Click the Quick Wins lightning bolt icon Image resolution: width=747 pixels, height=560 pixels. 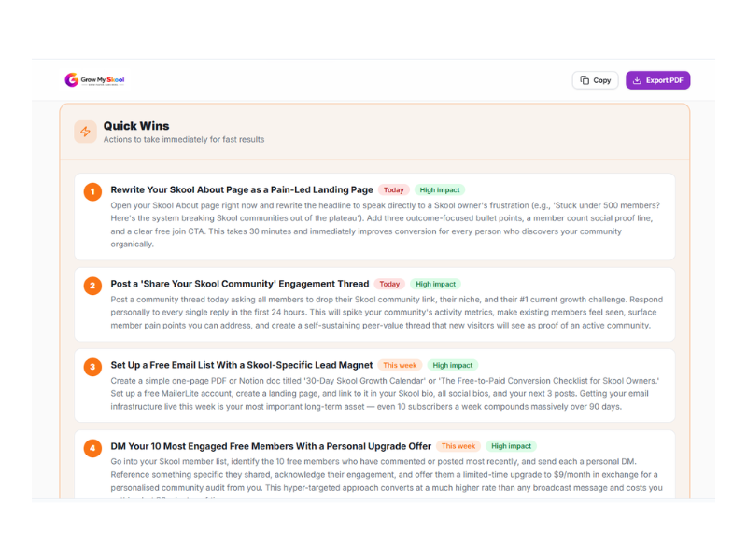tap(85, 132)
